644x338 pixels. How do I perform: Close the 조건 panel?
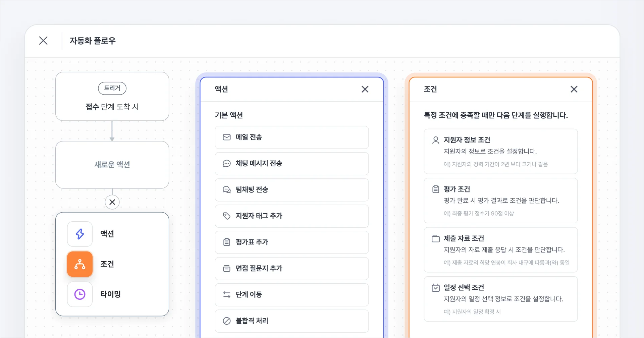574,89
